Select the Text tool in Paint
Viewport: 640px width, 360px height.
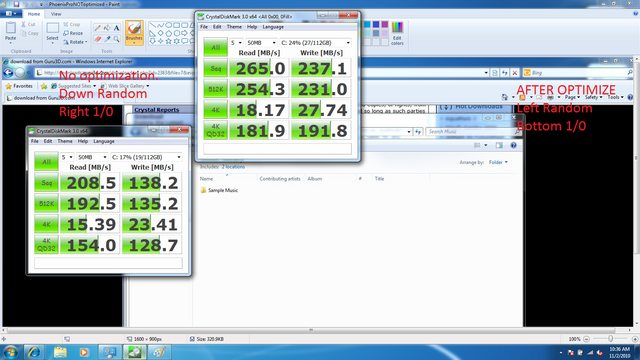coord(117,28)
